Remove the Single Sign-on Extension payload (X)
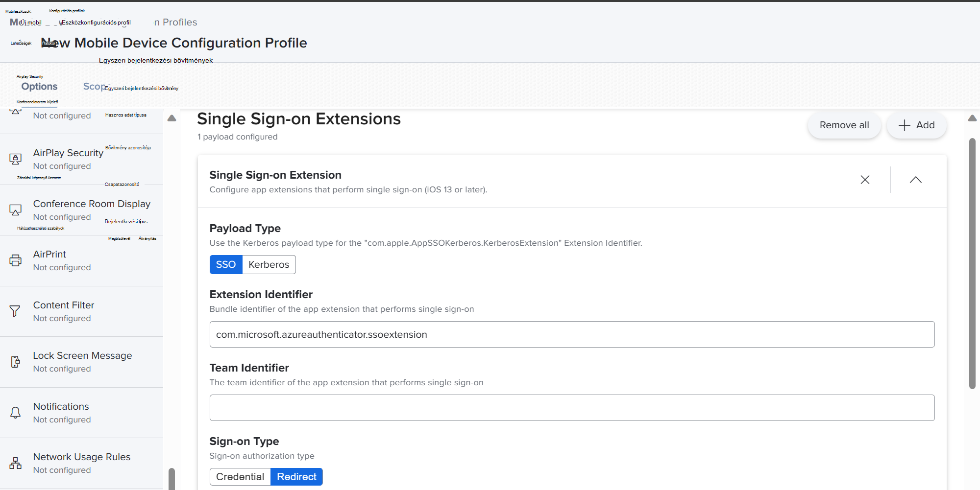This screenshot has width=980, height=490. click(x=865, y=180)
